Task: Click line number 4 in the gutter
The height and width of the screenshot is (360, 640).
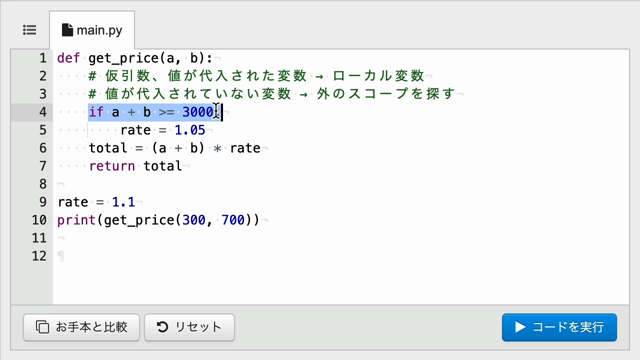Action: (43, 112)
